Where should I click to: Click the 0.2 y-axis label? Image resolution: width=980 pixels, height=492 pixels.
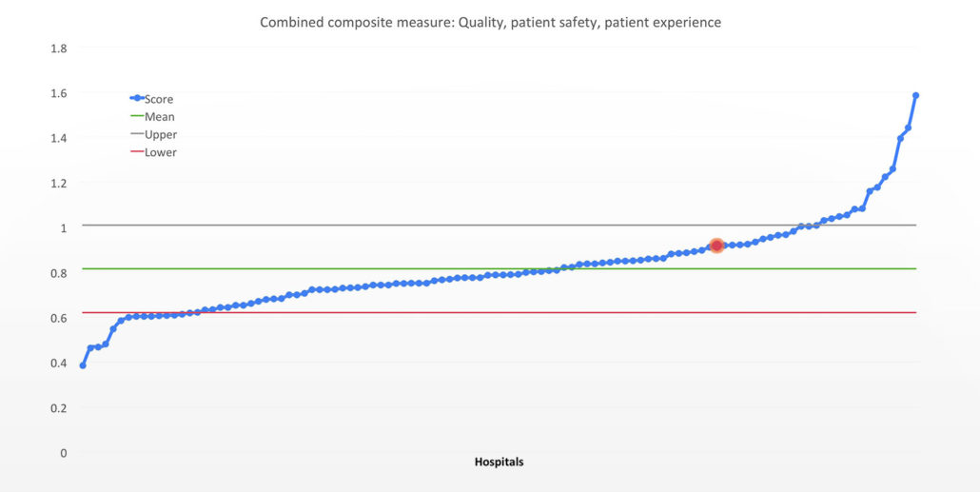59,407
